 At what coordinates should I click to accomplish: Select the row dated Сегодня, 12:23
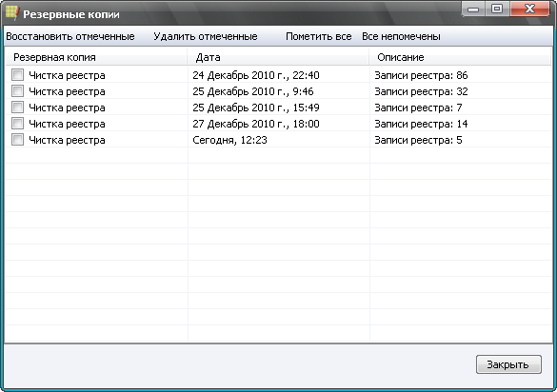click(278, 140)
